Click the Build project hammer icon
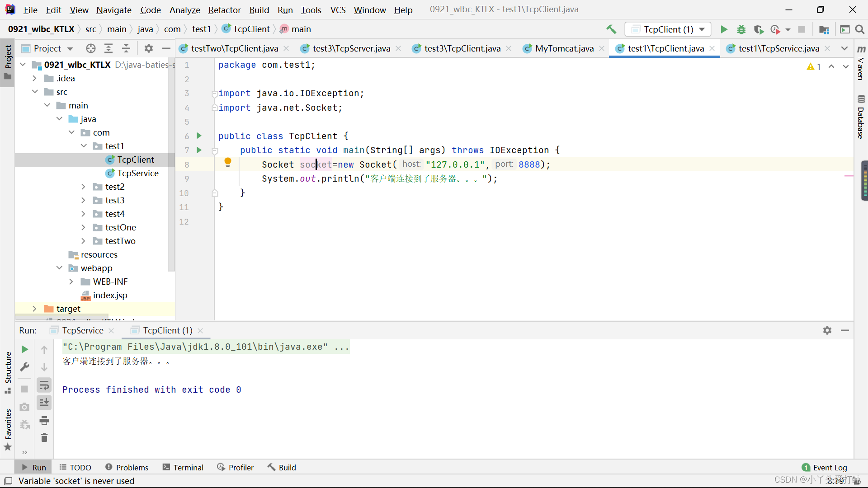This screenshot has height=488, width=868. (x=611, y=29)
